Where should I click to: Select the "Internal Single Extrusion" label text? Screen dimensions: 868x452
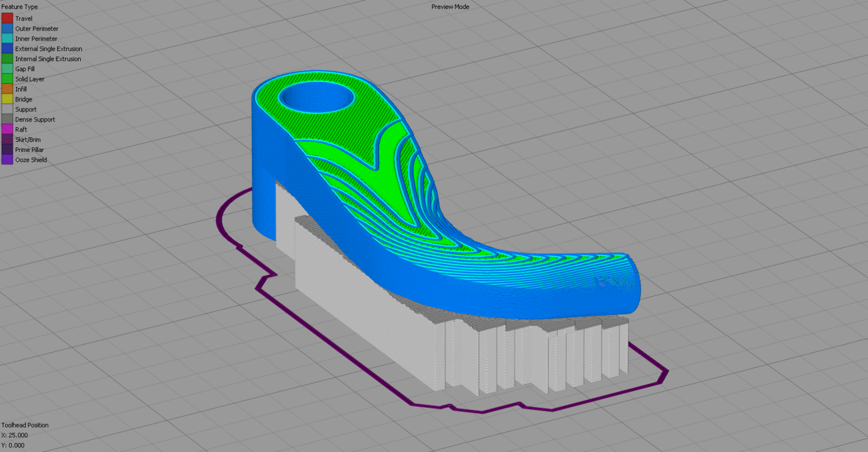click(48, 59)
